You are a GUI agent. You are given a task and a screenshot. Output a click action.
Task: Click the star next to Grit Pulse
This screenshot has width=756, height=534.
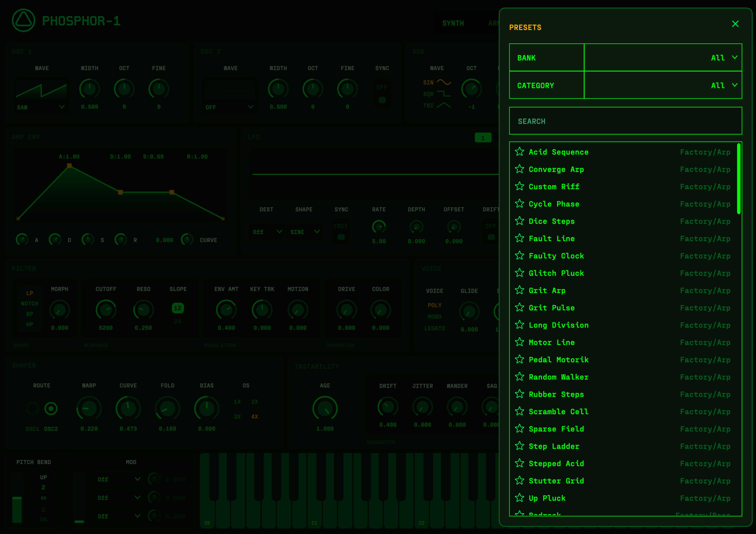[519, 307]
